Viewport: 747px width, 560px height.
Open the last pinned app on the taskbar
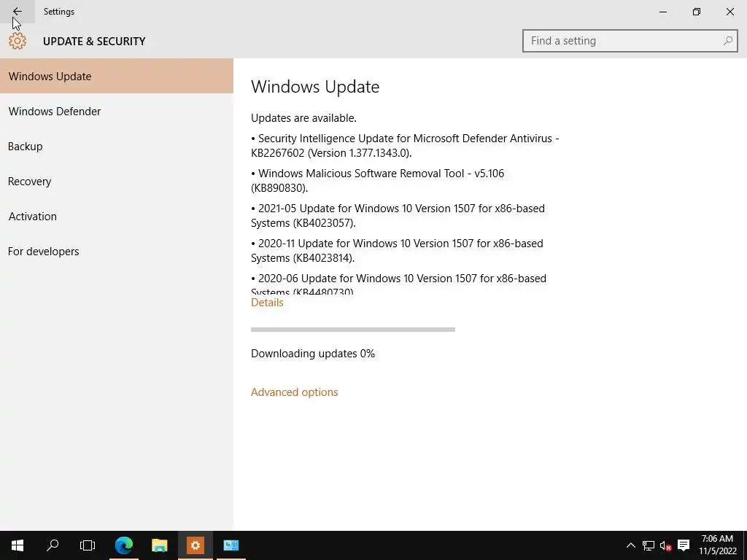231,545
